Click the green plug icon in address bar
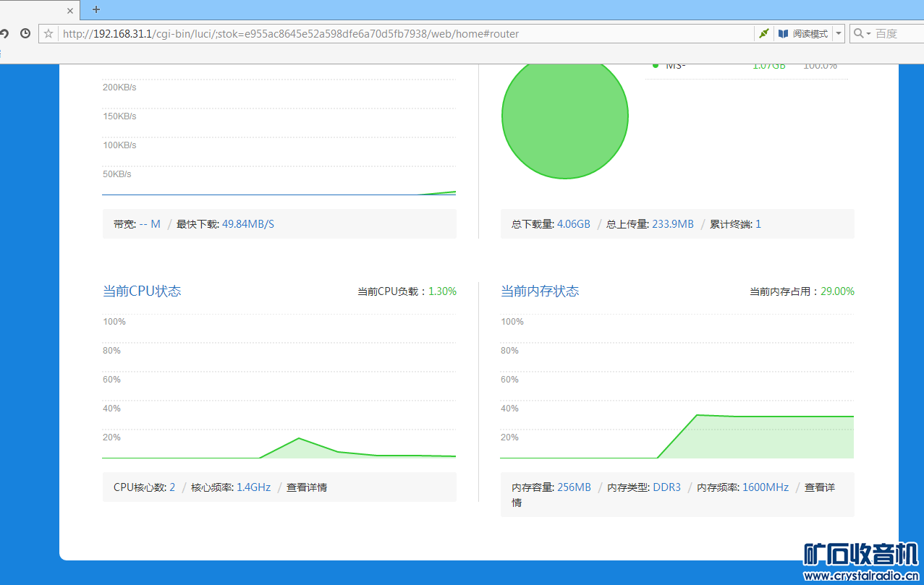Screen dimensions: 924x585 pos(763,33)
